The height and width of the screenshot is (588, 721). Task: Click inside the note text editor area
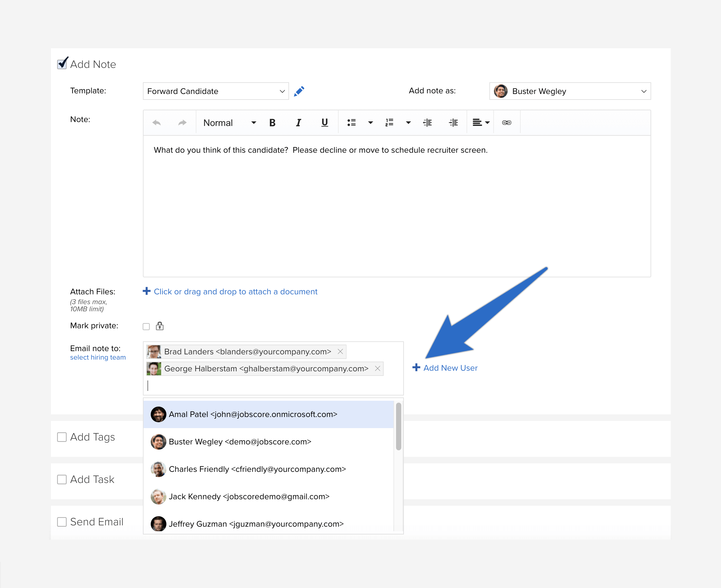(x=397, y=206)
